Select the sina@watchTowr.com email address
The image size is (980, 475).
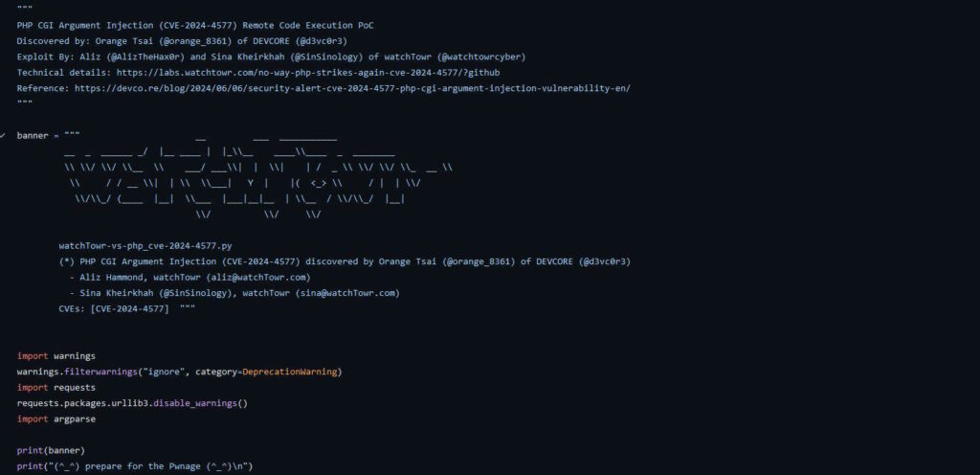pos(347,293)
